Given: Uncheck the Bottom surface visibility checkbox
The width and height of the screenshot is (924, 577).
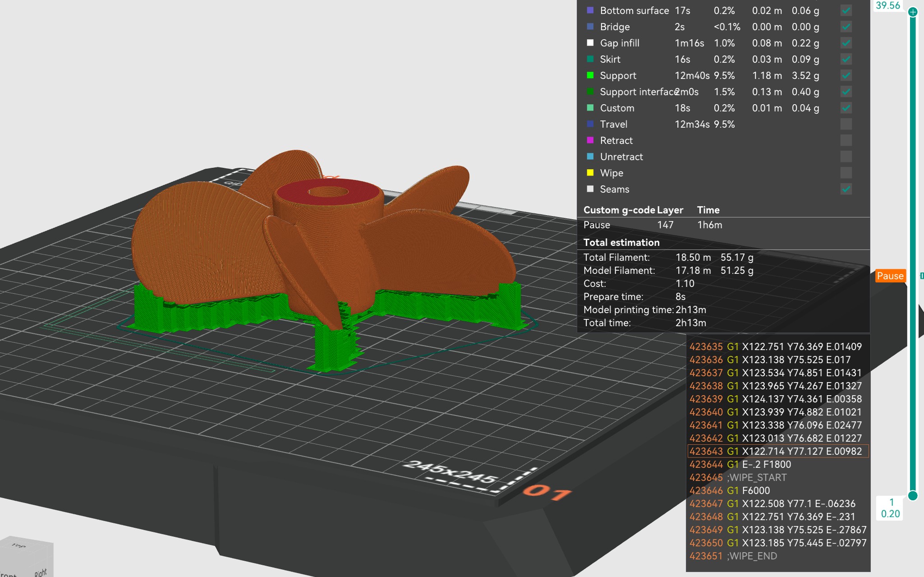Looking at the screenshot, I should pyautogui.click(x=846, y=10).
